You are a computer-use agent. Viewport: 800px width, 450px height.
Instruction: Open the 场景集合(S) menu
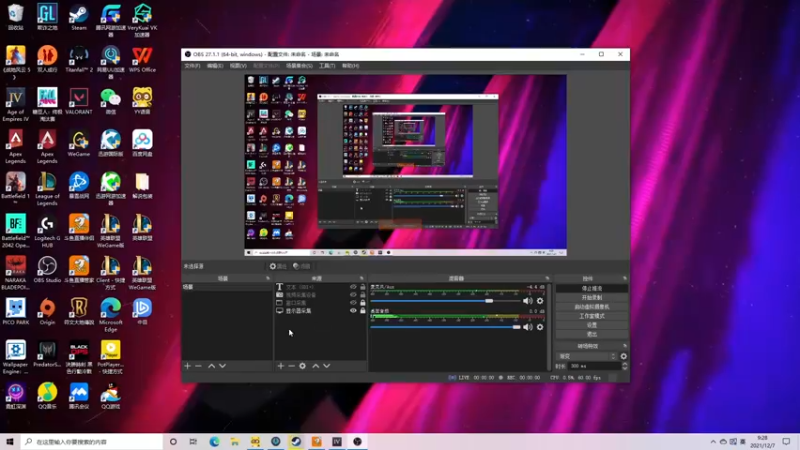(299, 66)
